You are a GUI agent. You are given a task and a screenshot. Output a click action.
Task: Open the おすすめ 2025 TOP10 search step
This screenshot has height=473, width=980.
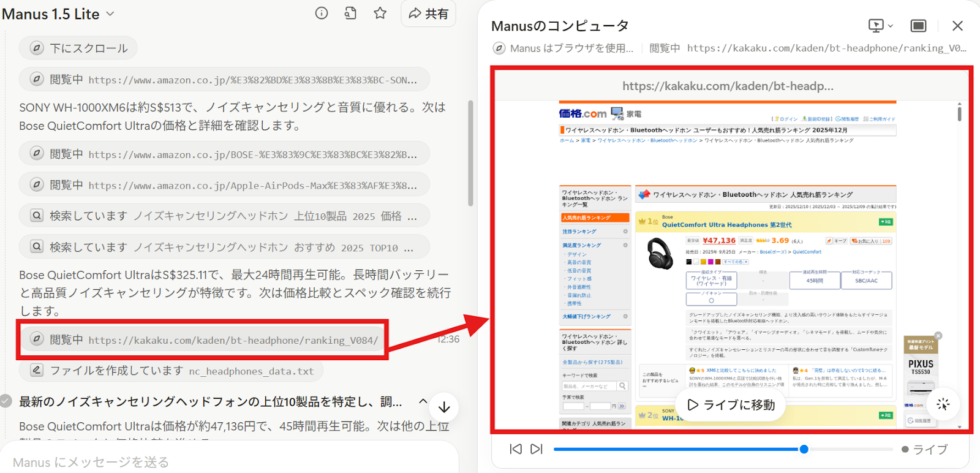[224, 247]
